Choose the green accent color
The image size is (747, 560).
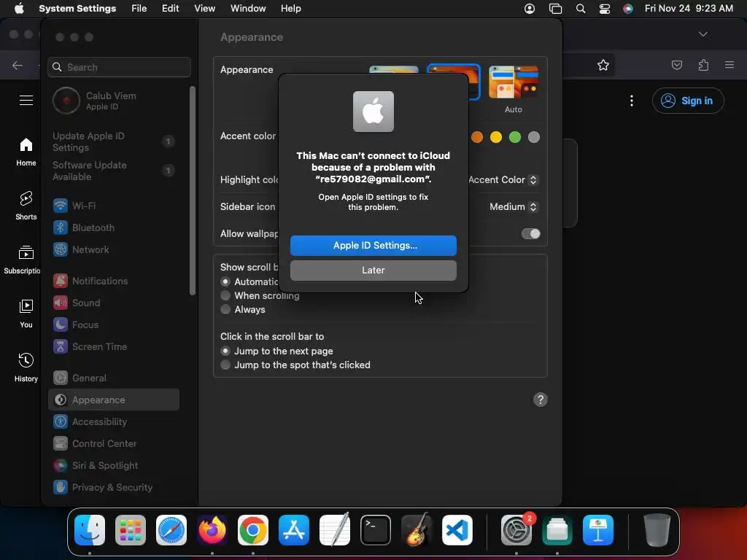[515, 137]
